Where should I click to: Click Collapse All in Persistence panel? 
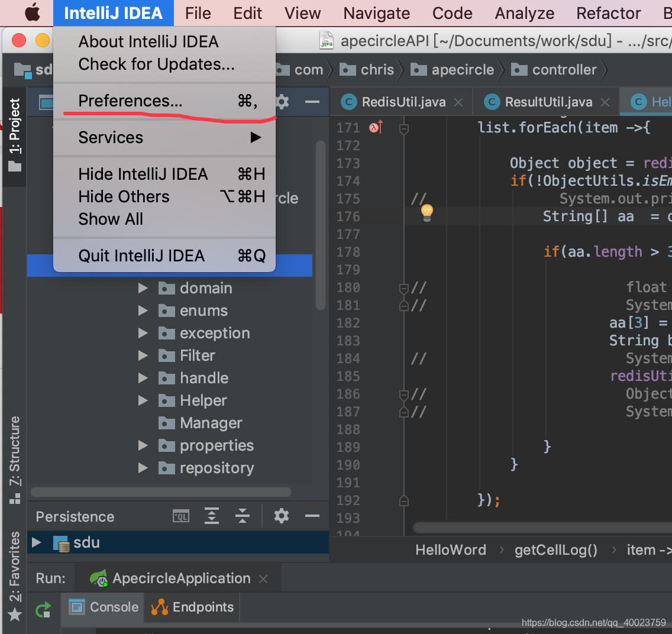coord(243,516)
